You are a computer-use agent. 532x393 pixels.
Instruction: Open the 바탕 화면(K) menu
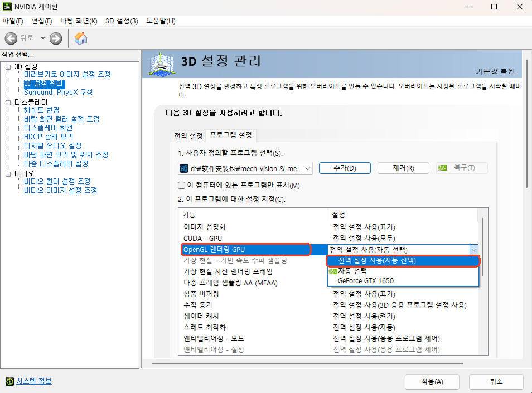click(79, 21)
